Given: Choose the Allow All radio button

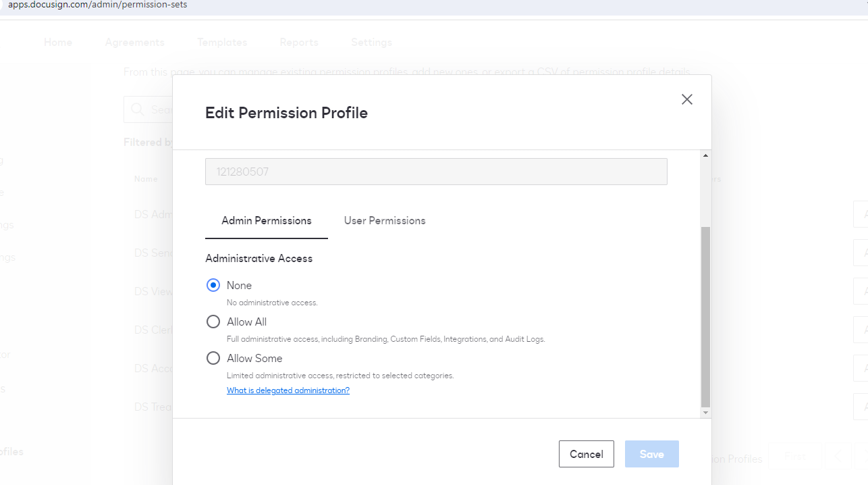Looking at the screenshot, I should point(213,322).
